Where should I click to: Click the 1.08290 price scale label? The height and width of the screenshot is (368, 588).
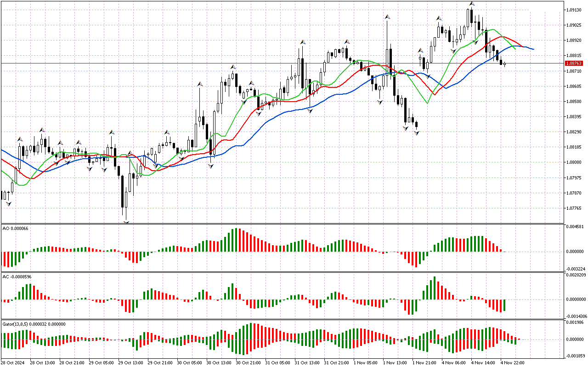click(574, 132)
